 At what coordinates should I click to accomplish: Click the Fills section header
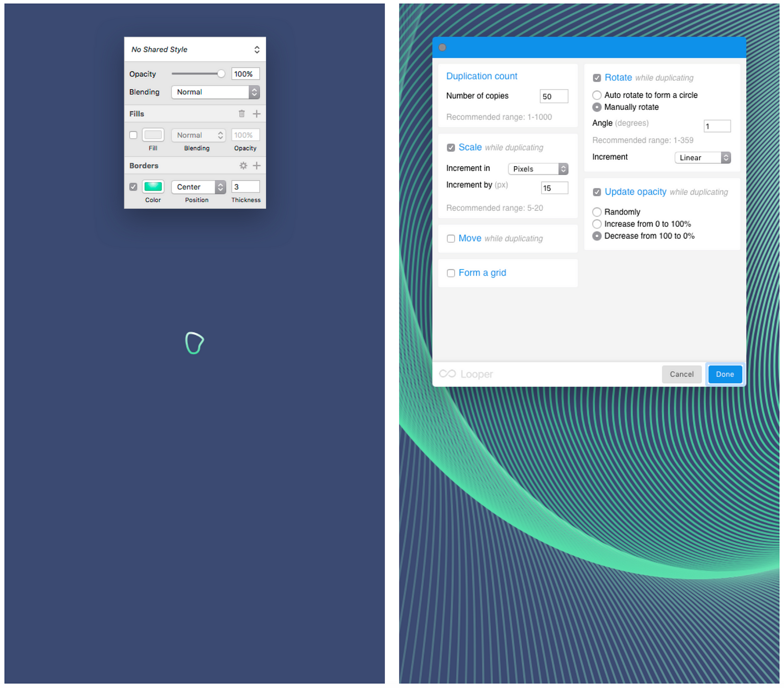(137, 114)
